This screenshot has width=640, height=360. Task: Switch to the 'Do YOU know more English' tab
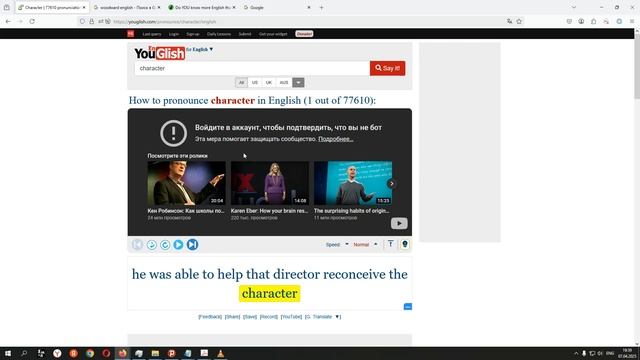(x=202, y=7)
